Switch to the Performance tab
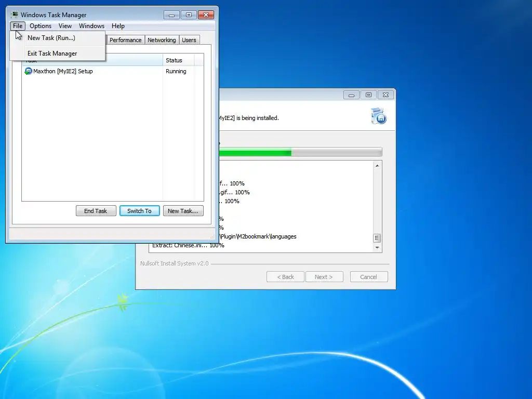The image size is (532, 399). pyautogui.click(x=125, y=40)
